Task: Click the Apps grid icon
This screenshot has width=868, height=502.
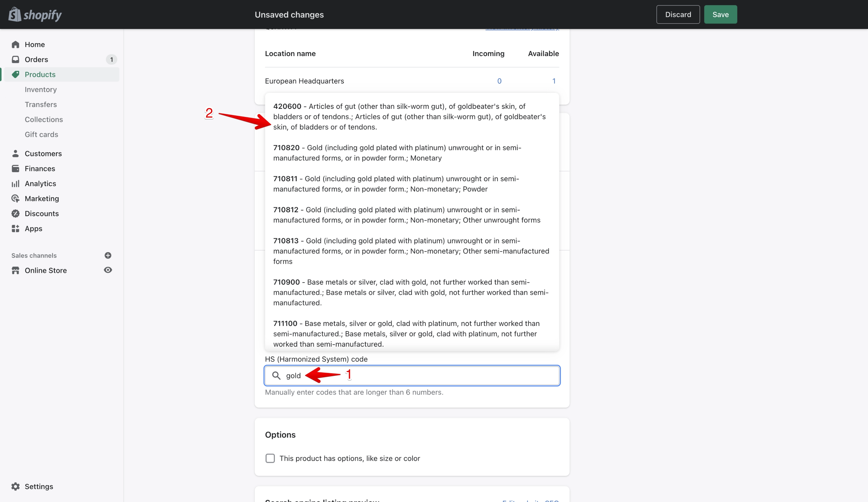Action: 15,229
